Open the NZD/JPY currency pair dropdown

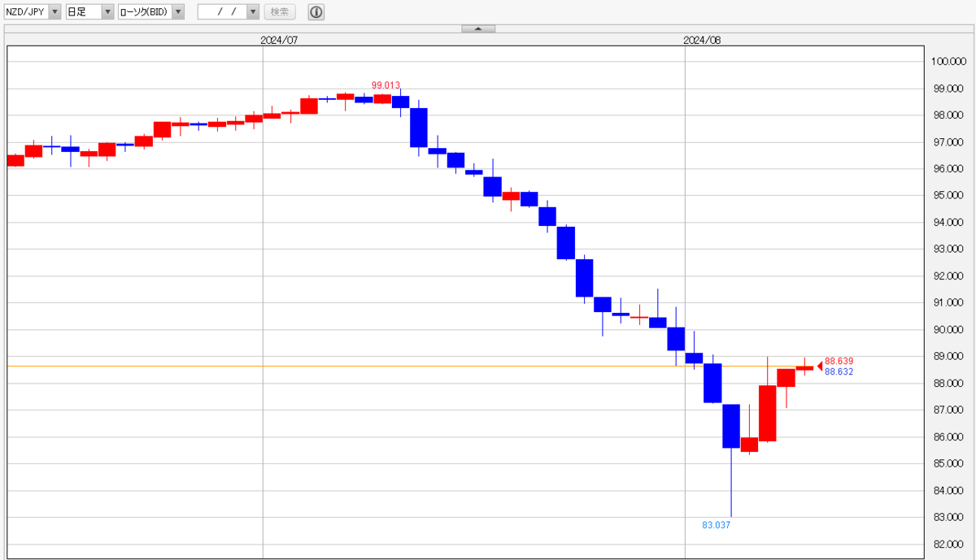point(33,11)
